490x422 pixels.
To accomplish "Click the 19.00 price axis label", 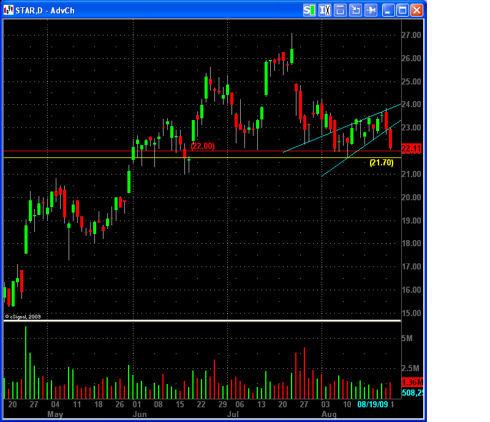I will tap(412, 220).
